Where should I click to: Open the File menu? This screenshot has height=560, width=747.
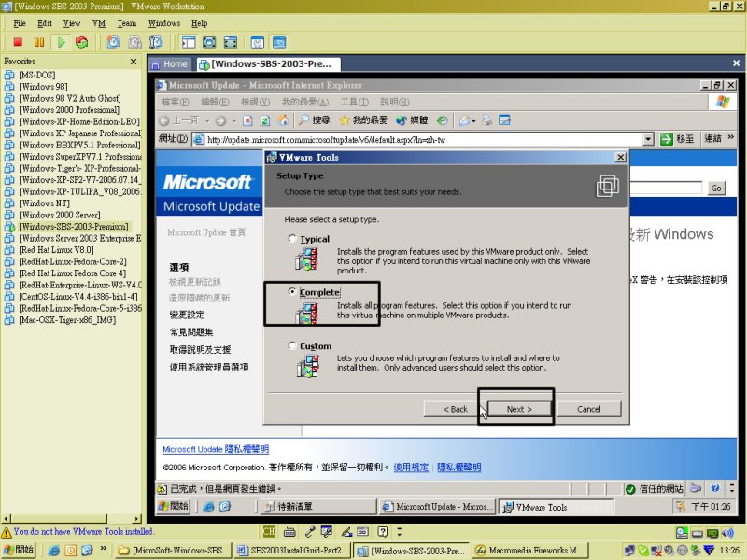pos(20,23)
